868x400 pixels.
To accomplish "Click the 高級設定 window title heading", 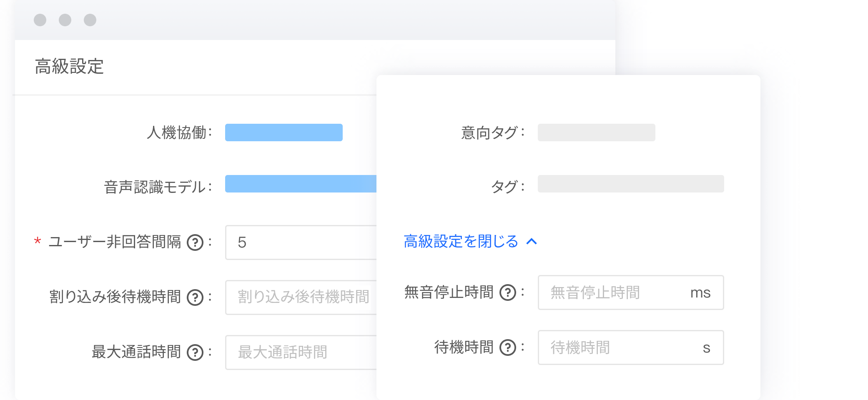I will tap(69, 66).
